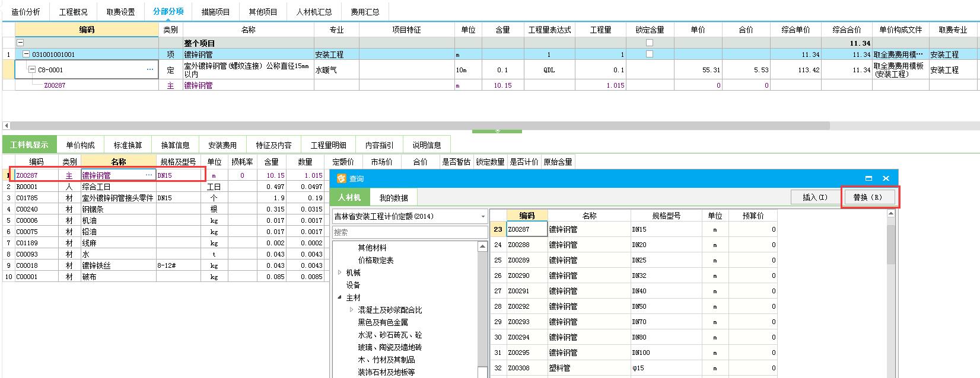Click the center splitter collapse arrow
Screen dimensions: 980x378
click(497, 131)
